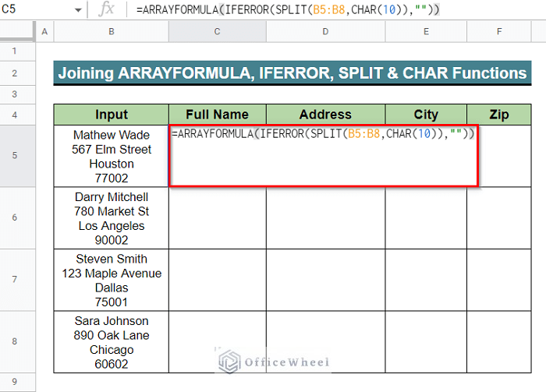546x392 pixels.
Task: Select City cell in Steven Smith row
Action: pyautogui.click(x=426, y=280)
